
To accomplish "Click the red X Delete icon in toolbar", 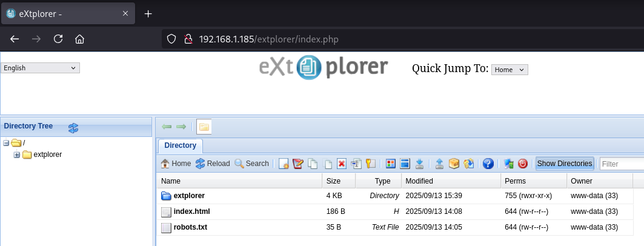I will [x=342, y=164].
